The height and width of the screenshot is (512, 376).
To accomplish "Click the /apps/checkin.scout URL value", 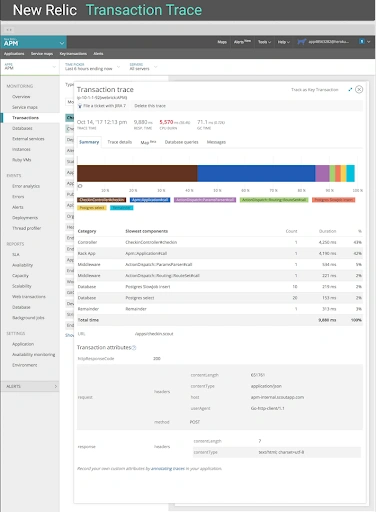I will (x=154, y=334).
